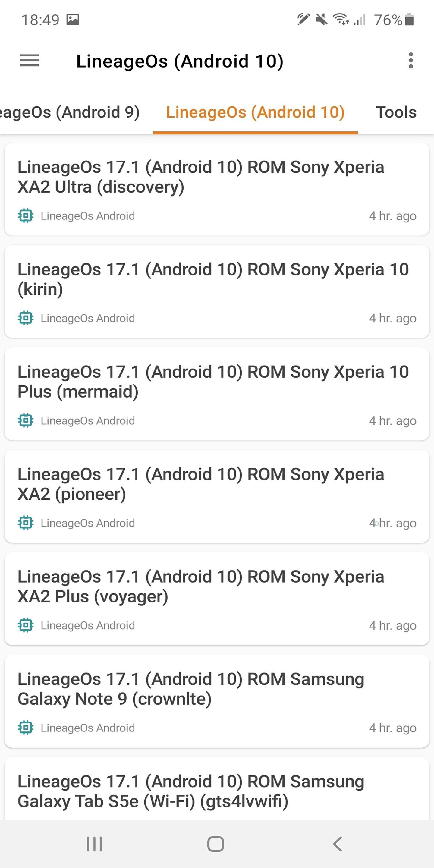
Task: Tap the chip icon on Xperia XA2 Ultra card
Action: click(x=26, y=216)
